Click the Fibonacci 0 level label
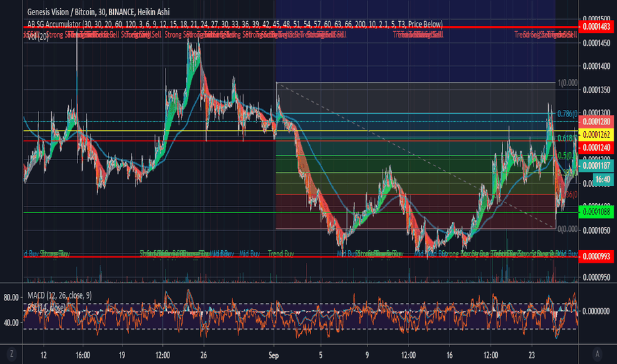Viewport: 617px width, 364px height. coord(568,229)
